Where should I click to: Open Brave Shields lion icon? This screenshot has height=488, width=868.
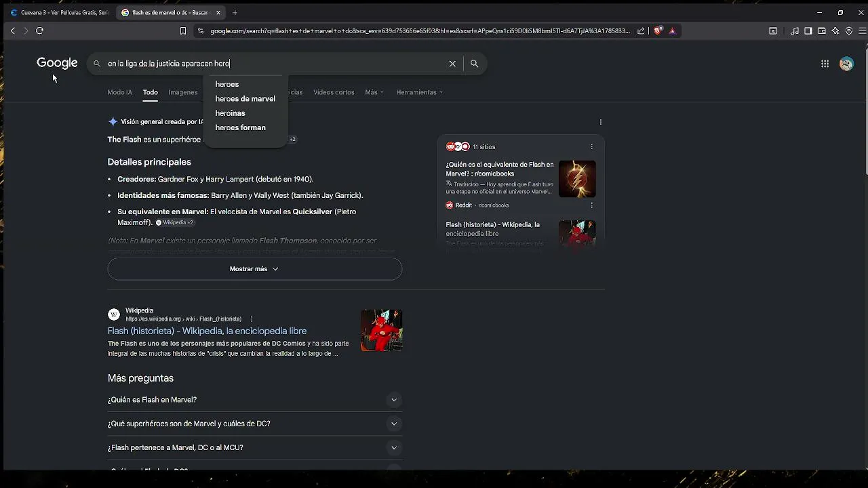tap(657, 30)
